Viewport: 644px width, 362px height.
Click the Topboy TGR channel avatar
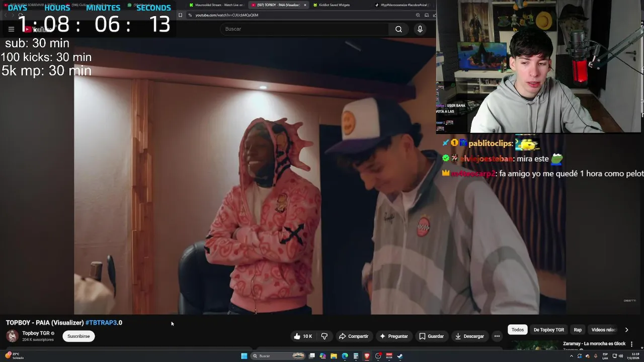[12, 336]
